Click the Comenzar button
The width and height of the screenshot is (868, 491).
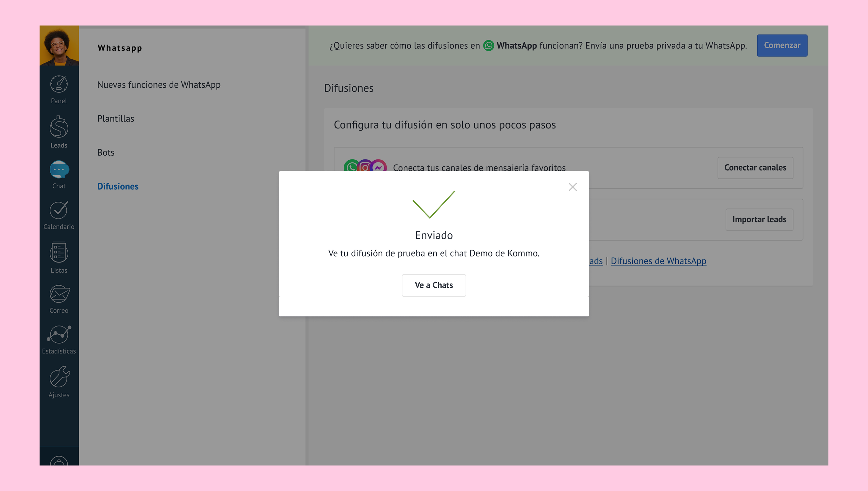pos(782,46)
